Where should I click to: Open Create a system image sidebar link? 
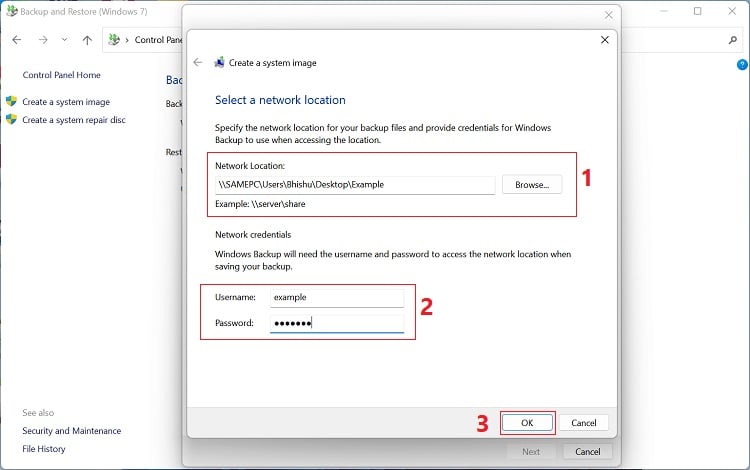click(x=66, y=102)
